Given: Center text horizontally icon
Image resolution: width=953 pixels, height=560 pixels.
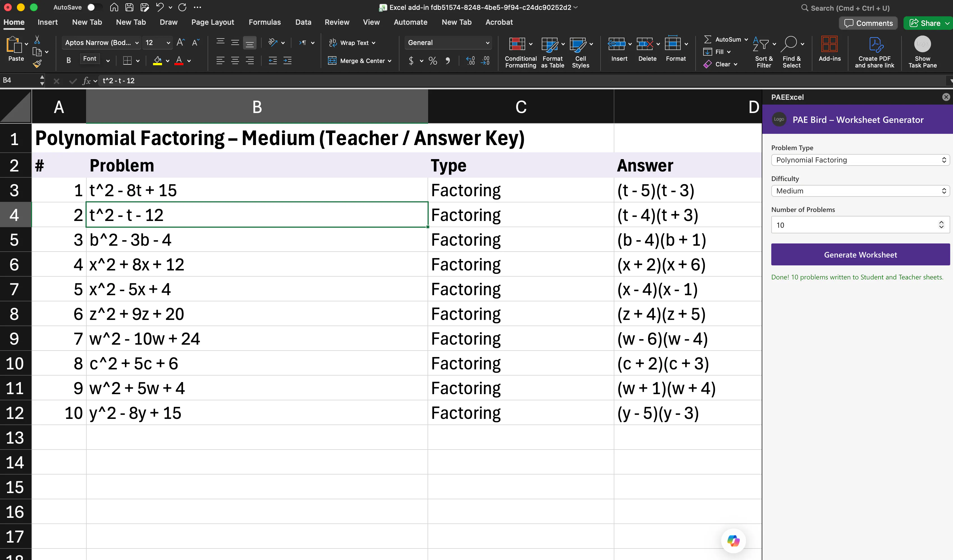Looking at the screenshot, I should coord(235,60).
